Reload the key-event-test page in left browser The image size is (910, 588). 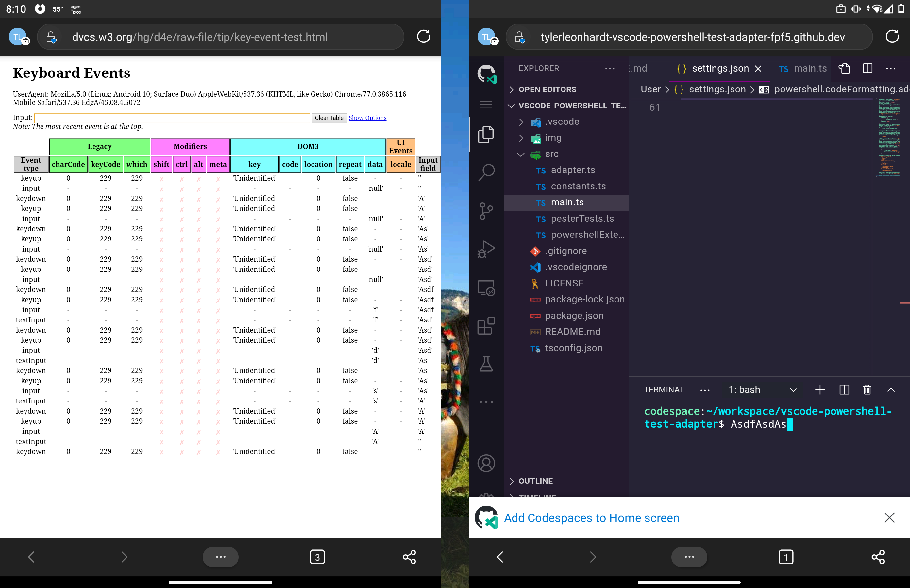(x=423, y=37)
